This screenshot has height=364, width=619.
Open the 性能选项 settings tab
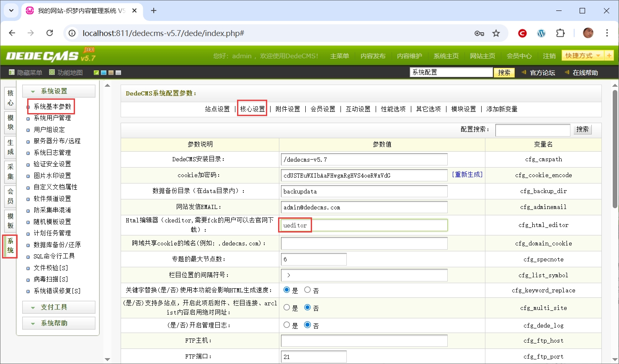click(x=393, y=109)
